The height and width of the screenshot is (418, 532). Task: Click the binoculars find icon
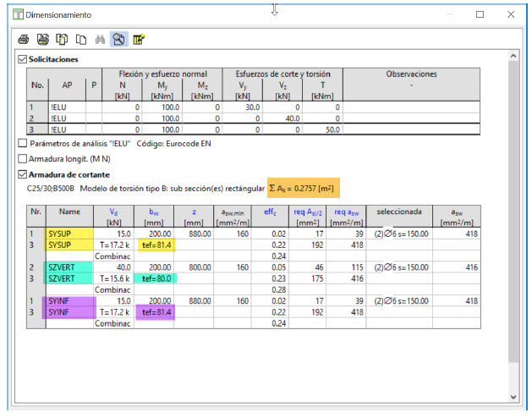coord(100,39)
